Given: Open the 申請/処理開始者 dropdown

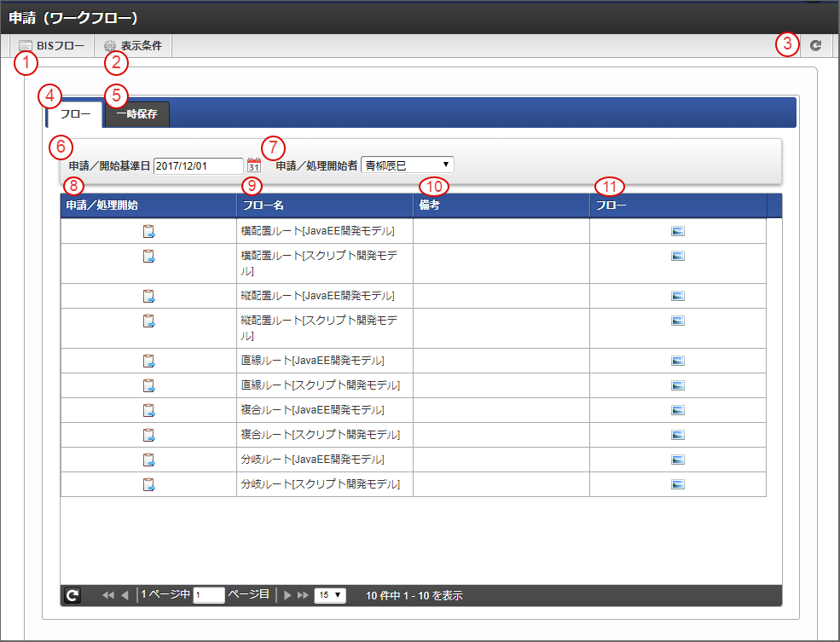Looking at the screenshot, I should 407,165.
